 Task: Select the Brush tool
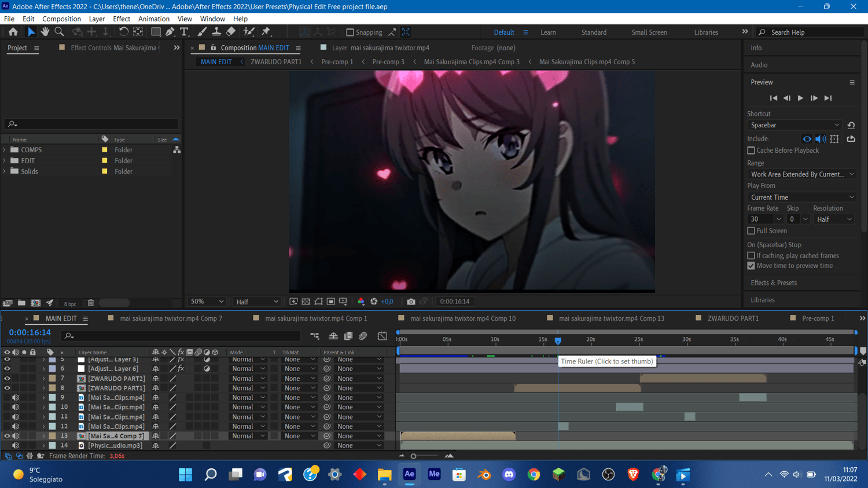tap(202, 32)
